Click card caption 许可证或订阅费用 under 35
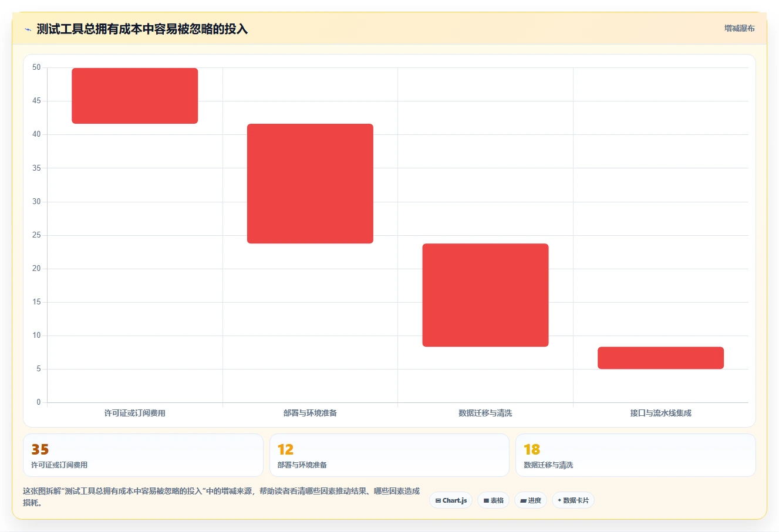Screen dimensions: 779x532 [x=59, y=465]
